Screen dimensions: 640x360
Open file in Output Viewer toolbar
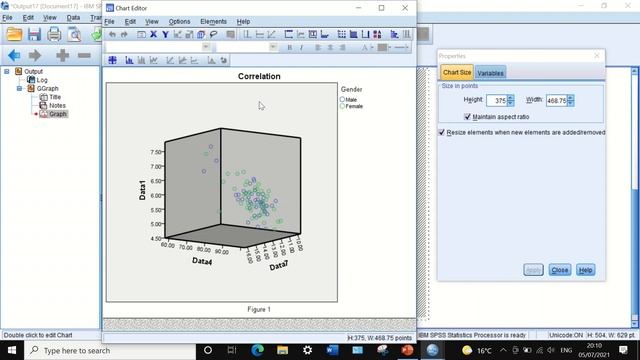click(x=14, y=34)
